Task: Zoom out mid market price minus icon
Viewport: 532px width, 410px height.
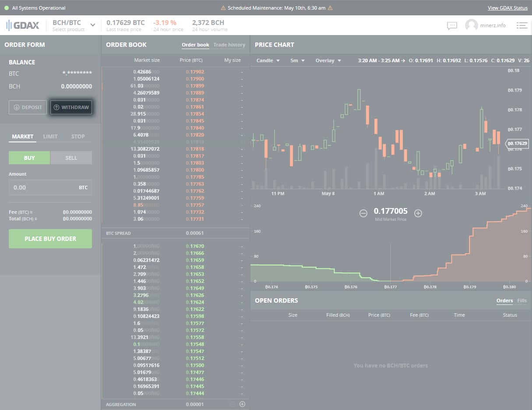Action: click(x=363, y=213)
